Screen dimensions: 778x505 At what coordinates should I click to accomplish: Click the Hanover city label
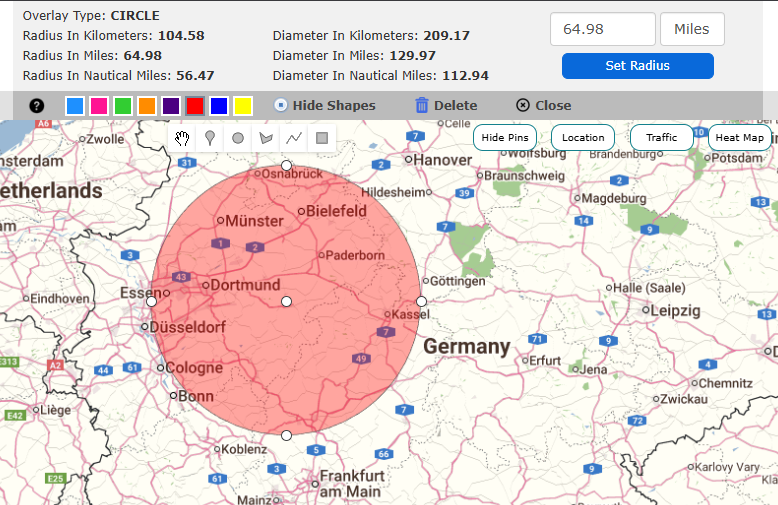pos(442,160)
